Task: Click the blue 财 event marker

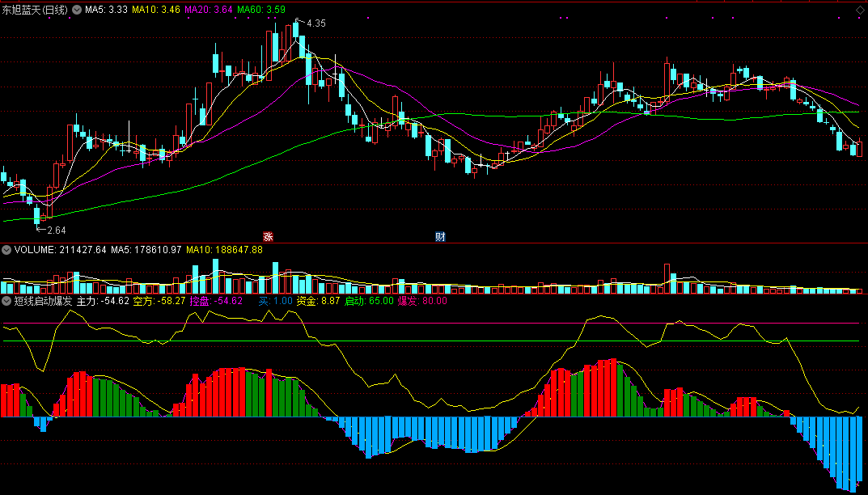Action: (440, 237)
